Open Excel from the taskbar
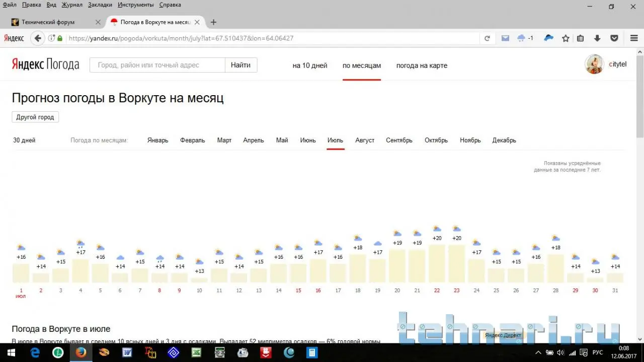This screenshot has height=362, width=644. coord(196,352)
